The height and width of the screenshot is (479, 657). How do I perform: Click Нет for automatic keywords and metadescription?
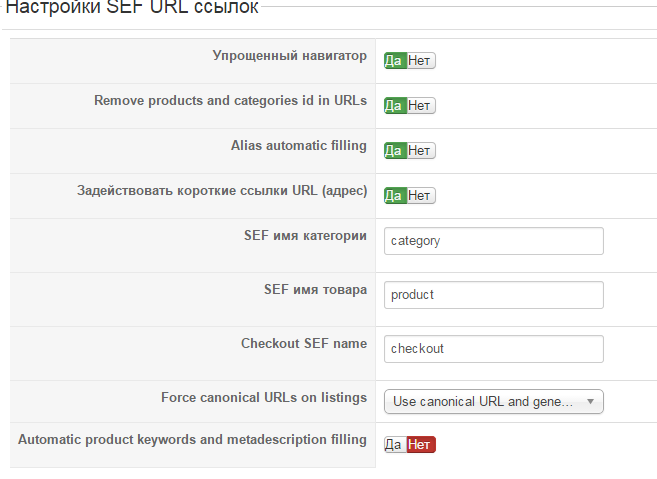(421, 445)
